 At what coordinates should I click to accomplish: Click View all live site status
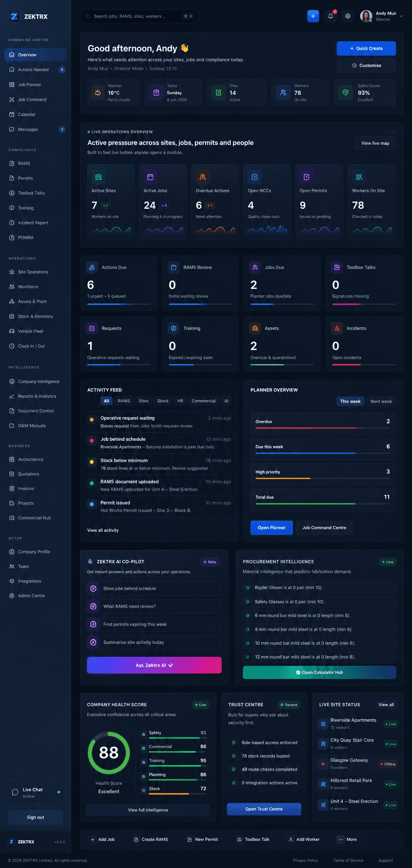[x=386, y=705]
